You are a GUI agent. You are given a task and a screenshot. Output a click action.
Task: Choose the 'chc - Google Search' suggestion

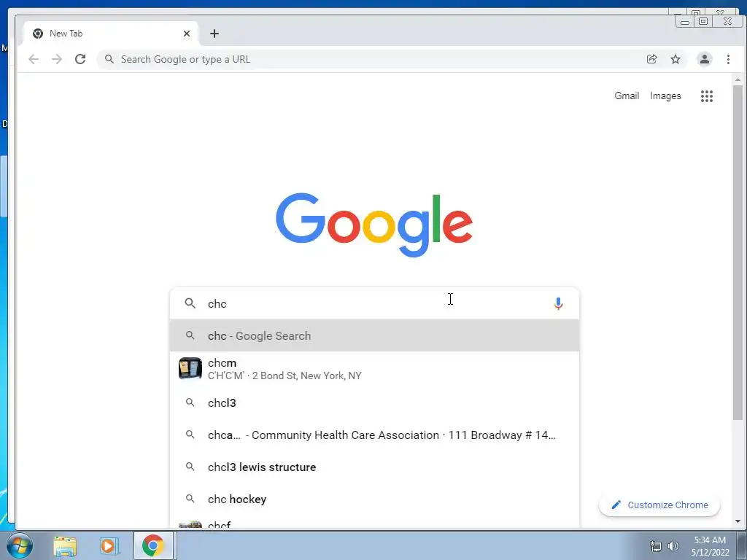[374, 335]
